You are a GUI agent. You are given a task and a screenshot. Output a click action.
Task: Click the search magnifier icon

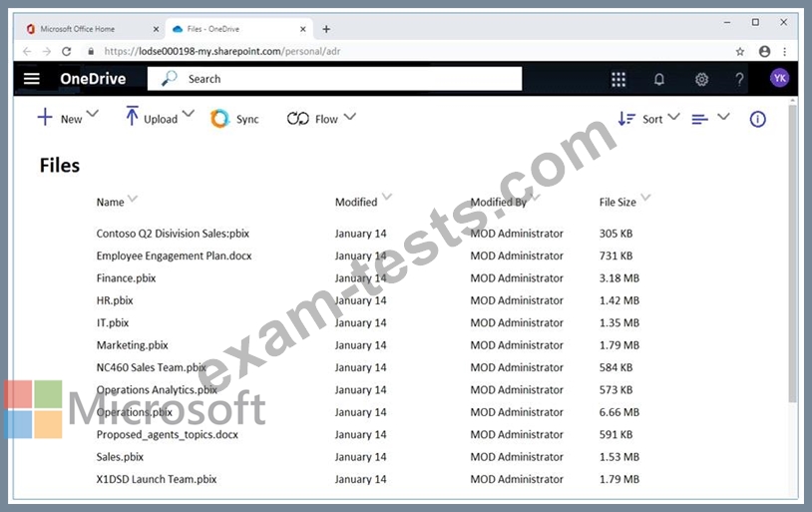(x=169, y=79)
